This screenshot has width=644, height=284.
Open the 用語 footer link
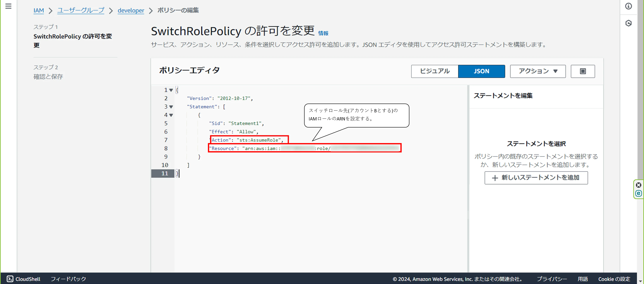click(x=582, y=279)
